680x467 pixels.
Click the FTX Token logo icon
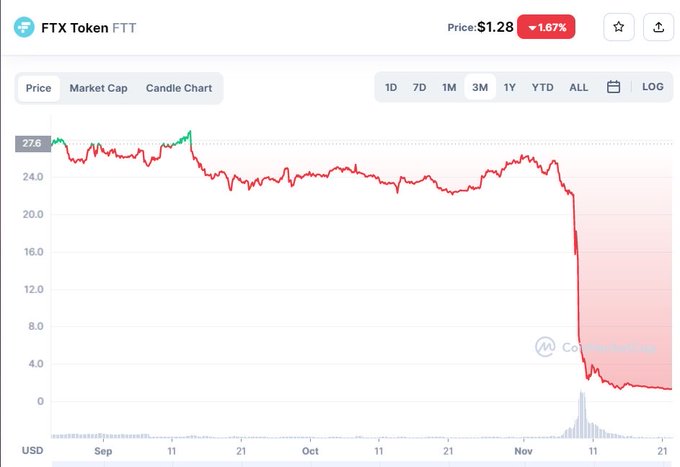[x=23, y=27]
